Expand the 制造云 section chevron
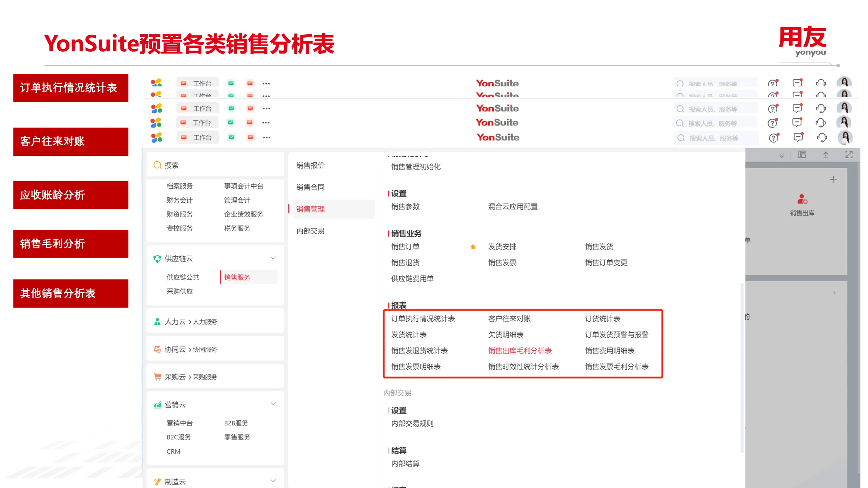868x488 pixels. pyautogui.click(x=273, y=481)
